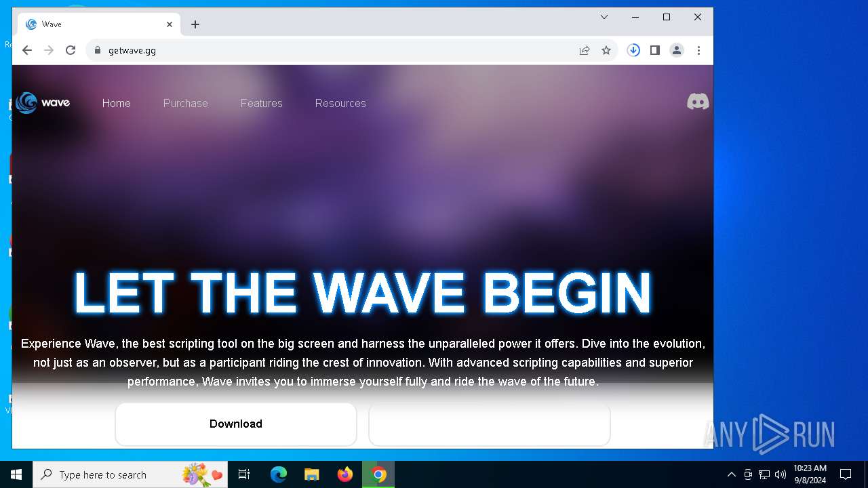The height and width of the screenshot is (488, 868).
Task: Click the Download button
Action: click(236, 424)
